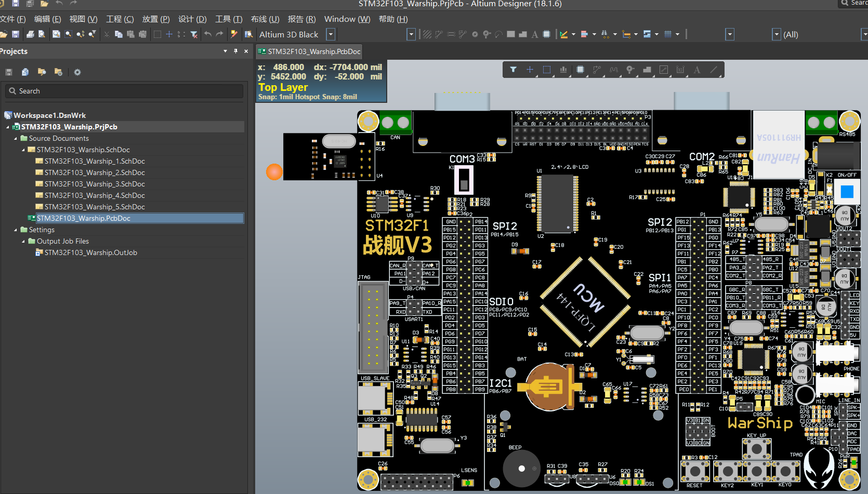This screenshot has width=868, height=494.
Task: Select the place component chip tool in active bar
Action: point(580,70)
